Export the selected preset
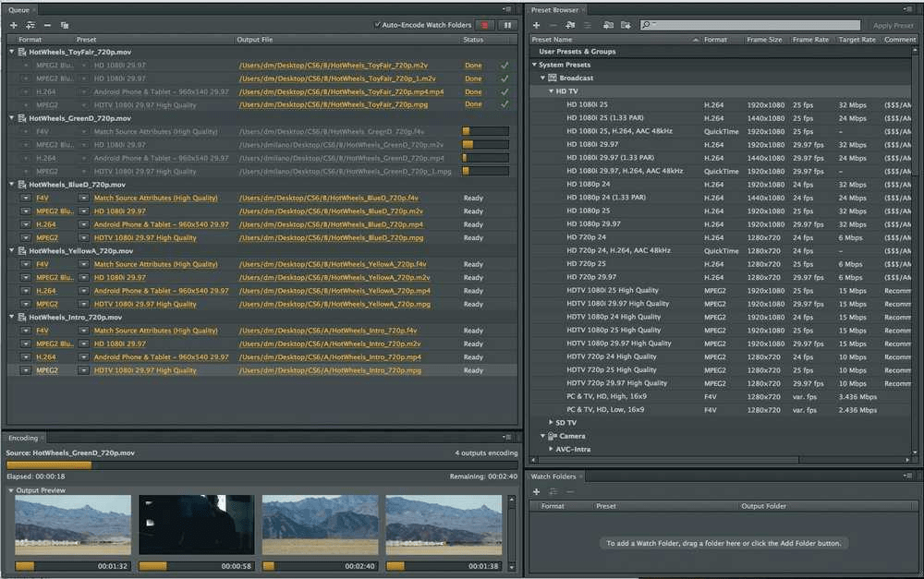The height and width of the screenshot is (579, 924). tap(626, 25)
